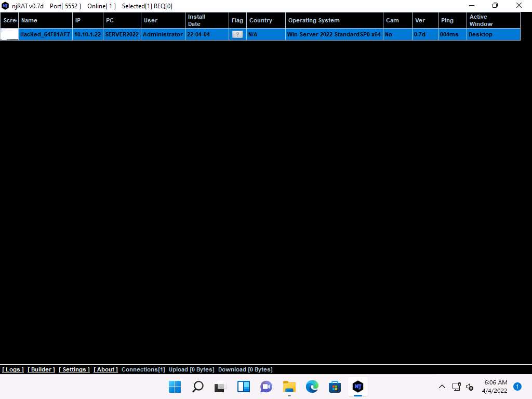Launch Microsoft Edge from the taskbar
The height and width of the screenshot is (399, 532).
point(312,387)
